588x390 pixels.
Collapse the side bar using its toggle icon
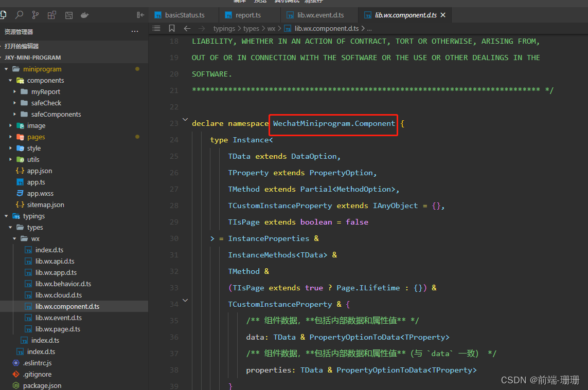(140, 15)
